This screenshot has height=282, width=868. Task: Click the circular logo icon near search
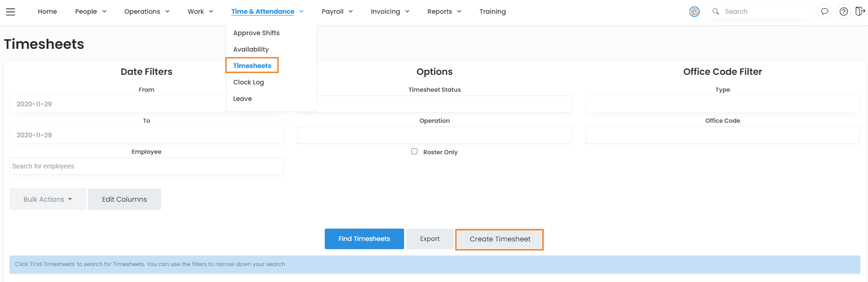pyautogui.click(x=694, y=12)
